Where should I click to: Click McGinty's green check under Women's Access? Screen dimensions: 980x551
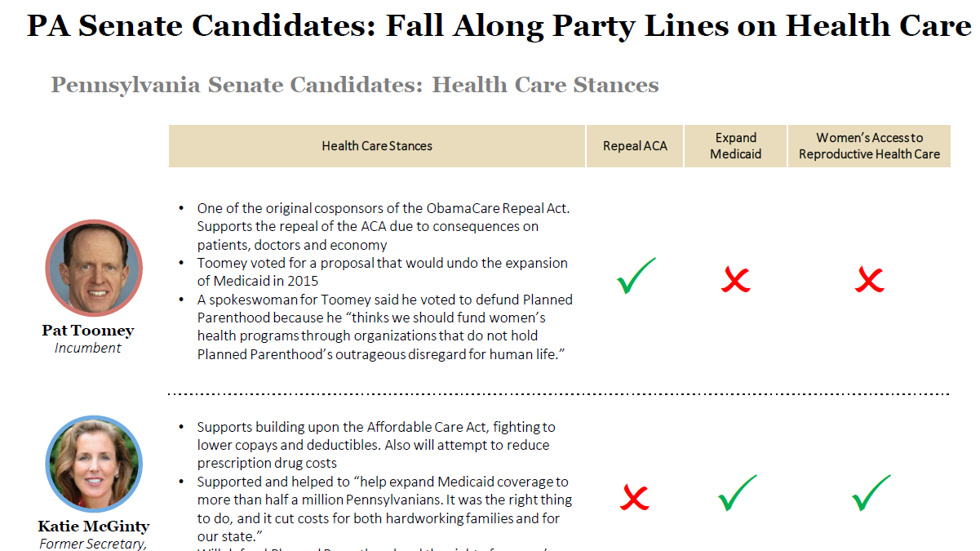pyautogui.click(x=870, y=494)
